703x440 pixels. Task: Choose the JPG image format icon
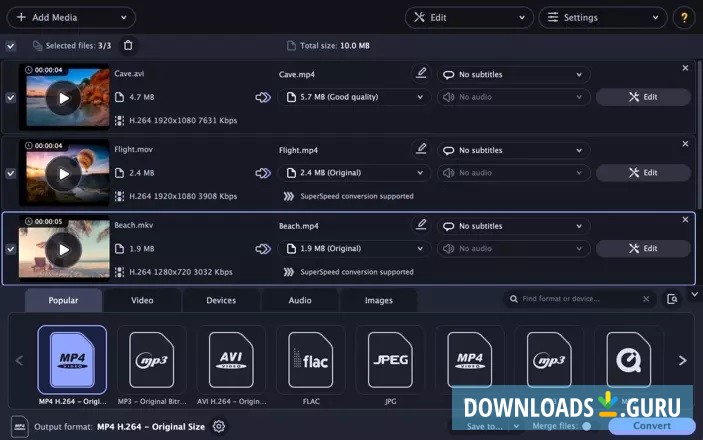pos(390,360)
